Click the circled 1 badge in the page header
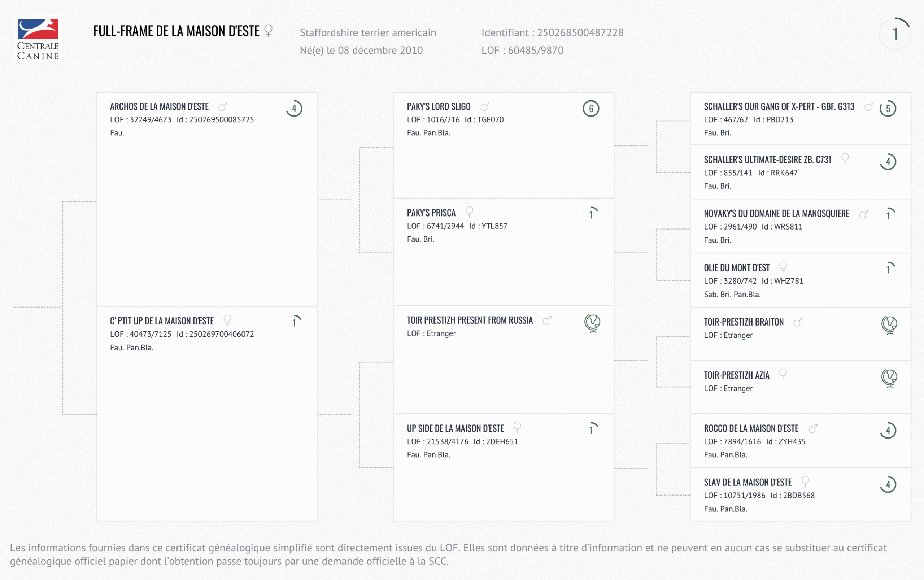The image size is (924, 580). 895,34
